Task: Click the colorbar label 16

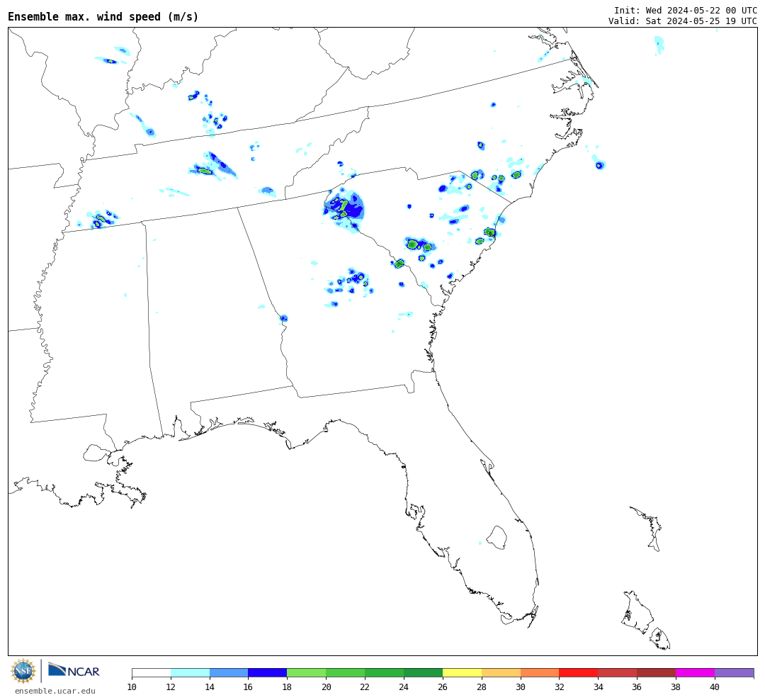Action: click(x=249, y=687)
